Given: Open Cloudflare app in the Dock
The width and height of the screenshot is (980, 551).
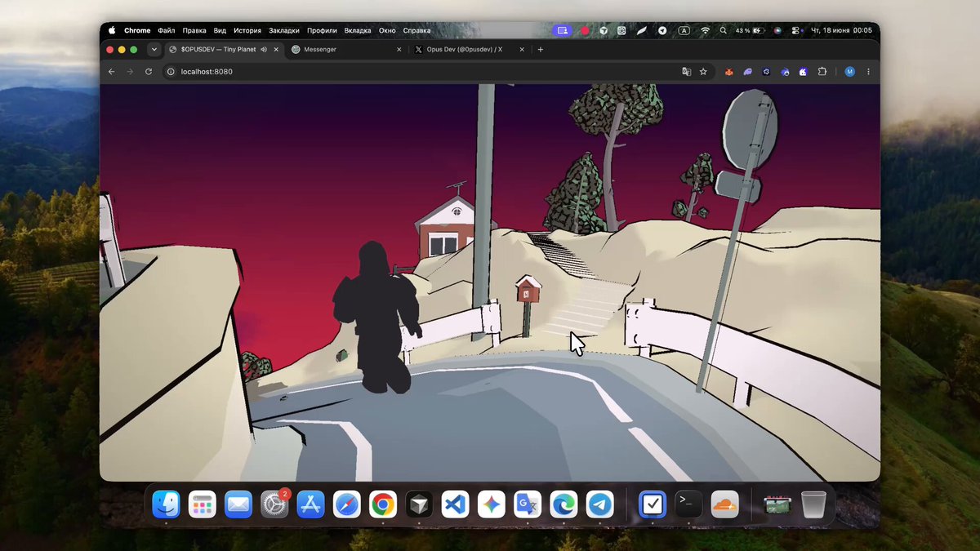Looking at the screenshot, I should pyautogui.click(x=724, y=504).
